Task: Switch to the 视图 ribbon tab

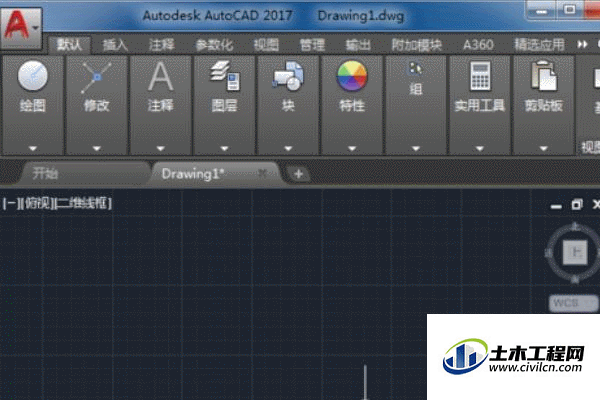Action: pos(266,45)
